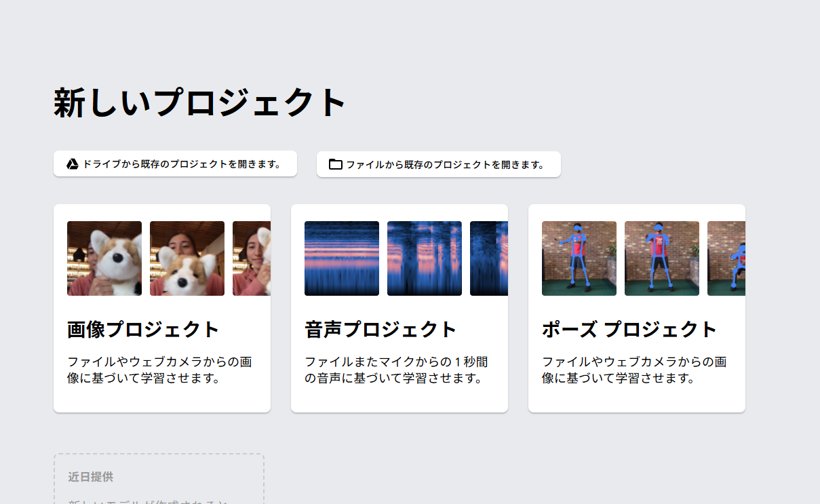Open existing project from file button
This screenshot has width=820, height=504.
pyautogui.click(x=438, y=164)
